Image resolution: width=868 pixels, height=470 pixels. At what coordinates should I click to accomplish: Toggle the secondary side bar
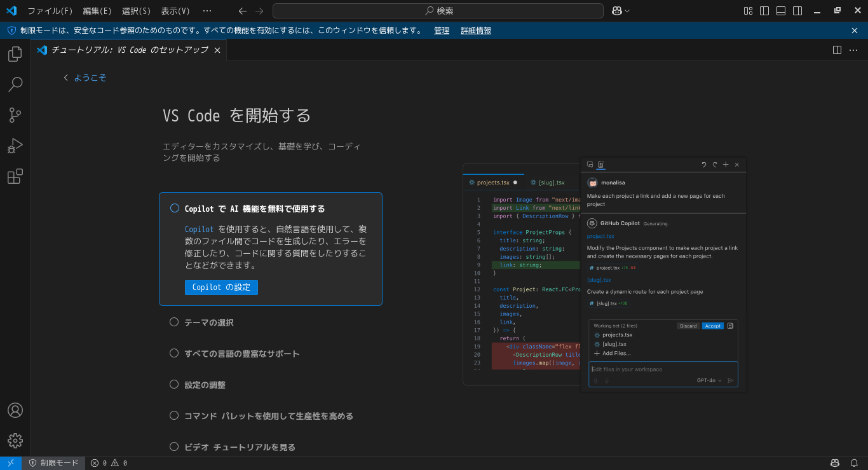797,11
